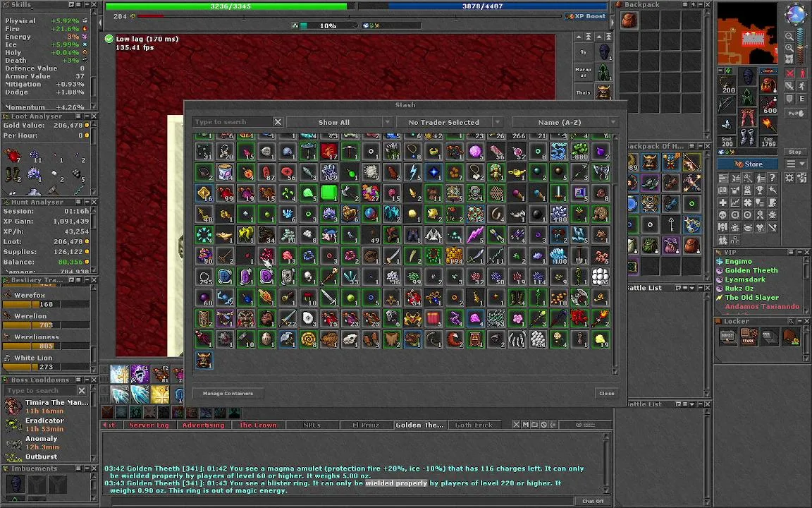This screenshot has height=508, width=812.
Task: Click the golden ankh spell on action bar
Action: tap(160, 395)
